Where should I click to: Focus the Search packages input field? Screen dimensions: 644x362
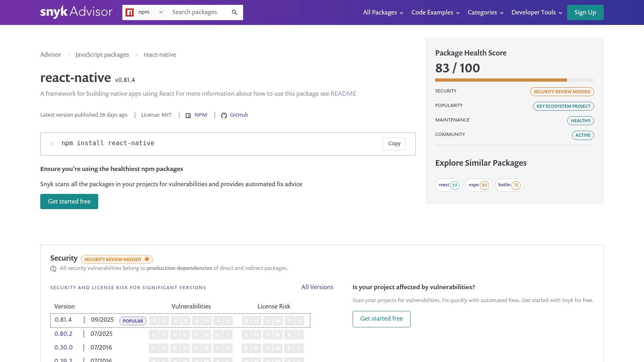pyautogui.click(x=199, y=12)
